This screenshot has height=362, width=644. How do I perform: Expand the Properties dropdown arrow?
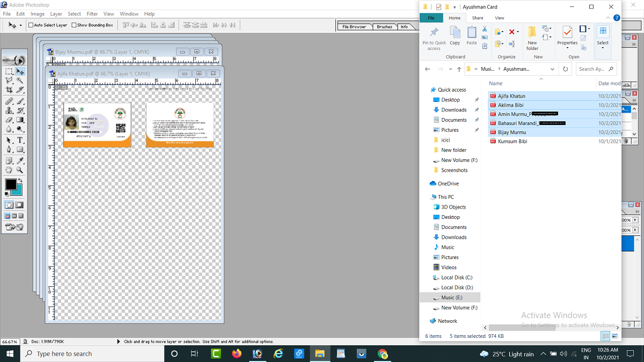tap(567, 48)
